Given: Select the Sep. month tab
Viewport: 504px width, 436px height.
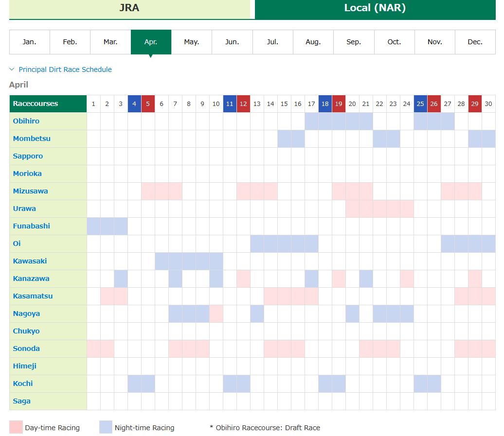Looking at the screenshot, I should pos(354,42).
